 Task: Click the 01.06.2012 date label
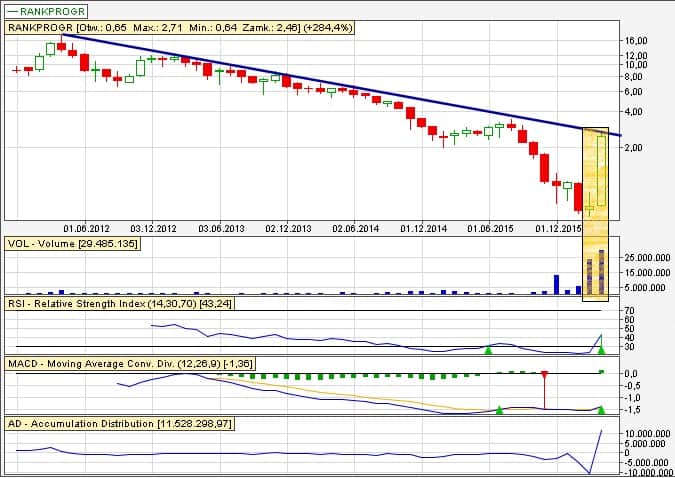tap(84, 228)
